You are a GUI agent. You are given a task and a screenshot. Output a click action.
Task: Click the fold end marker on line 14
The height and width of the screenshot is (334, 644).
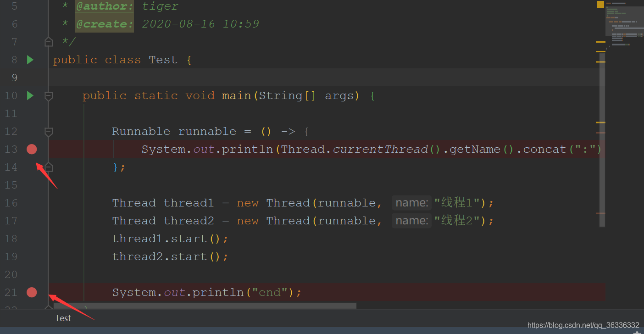[x=49, y=167]
